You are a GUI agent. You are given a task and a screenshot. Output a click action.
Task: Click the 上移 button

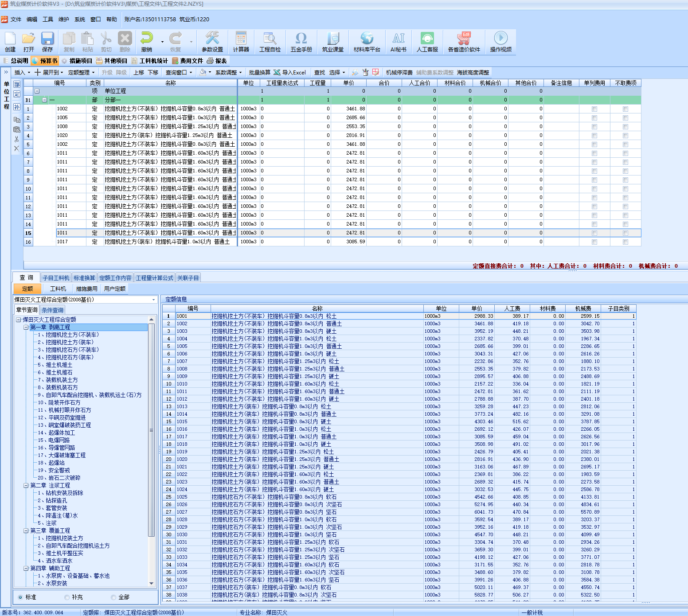[x=139, y=72]
